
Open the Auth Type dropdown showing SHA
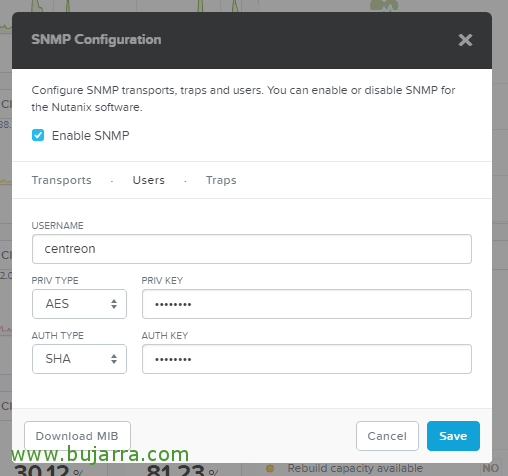pyautogui.click(x=79, y=359)
